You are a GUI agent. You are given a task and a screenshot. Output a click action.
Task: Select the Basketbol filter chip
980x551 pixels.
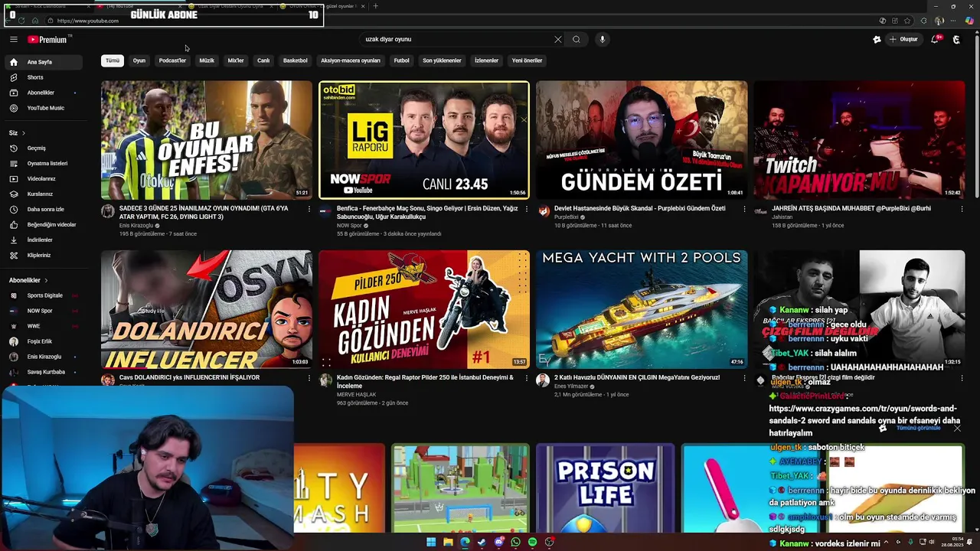(296, 60)
